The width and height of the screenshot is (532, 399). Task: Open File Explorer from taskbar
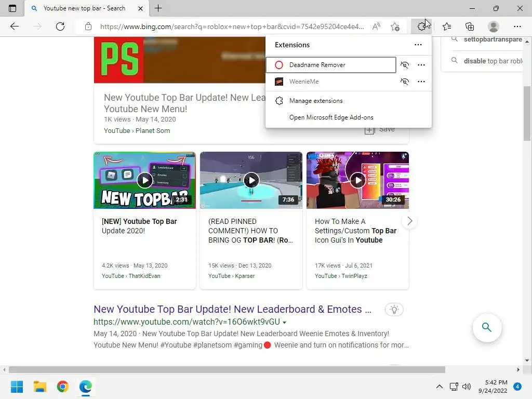tap(39, 387)
